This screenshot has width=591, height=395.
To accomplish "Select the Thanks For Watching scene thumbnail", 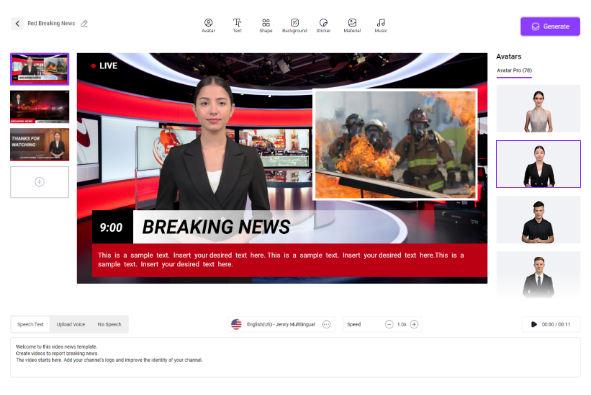I will point(40,144).
